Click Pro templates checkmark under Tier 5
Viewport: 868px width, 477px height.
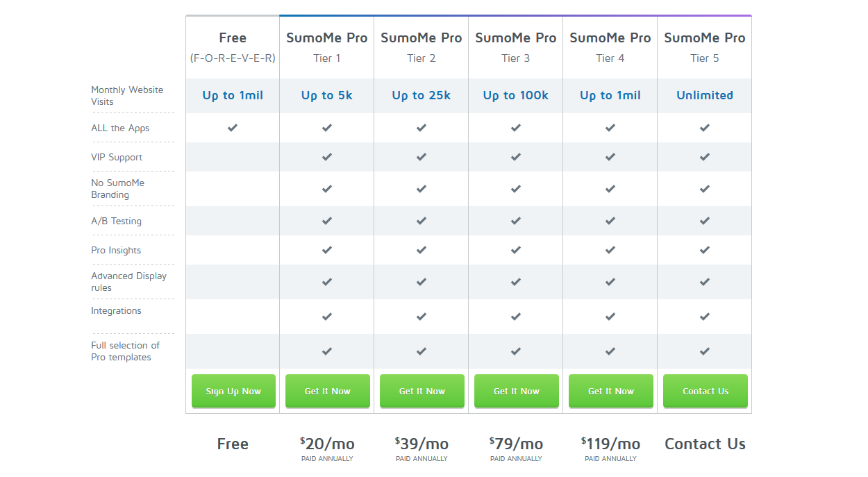[705, 351]
